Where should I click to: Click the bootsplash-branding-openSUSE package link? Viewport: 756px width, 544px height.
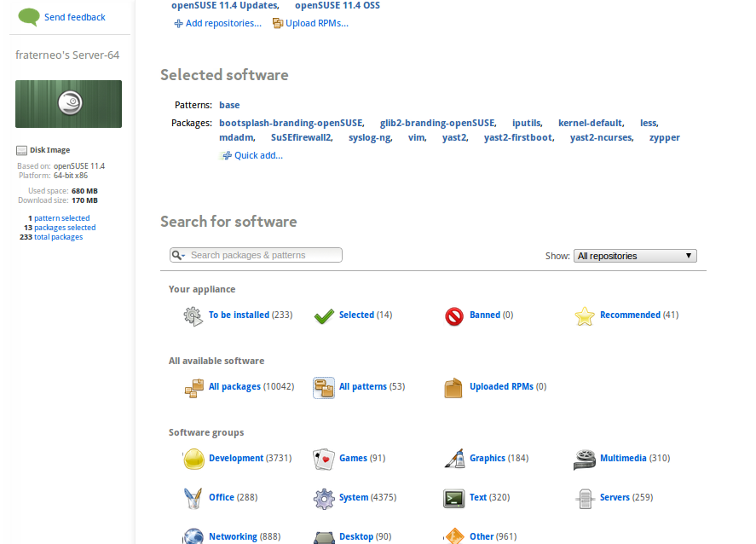click(x=291, y=123)
